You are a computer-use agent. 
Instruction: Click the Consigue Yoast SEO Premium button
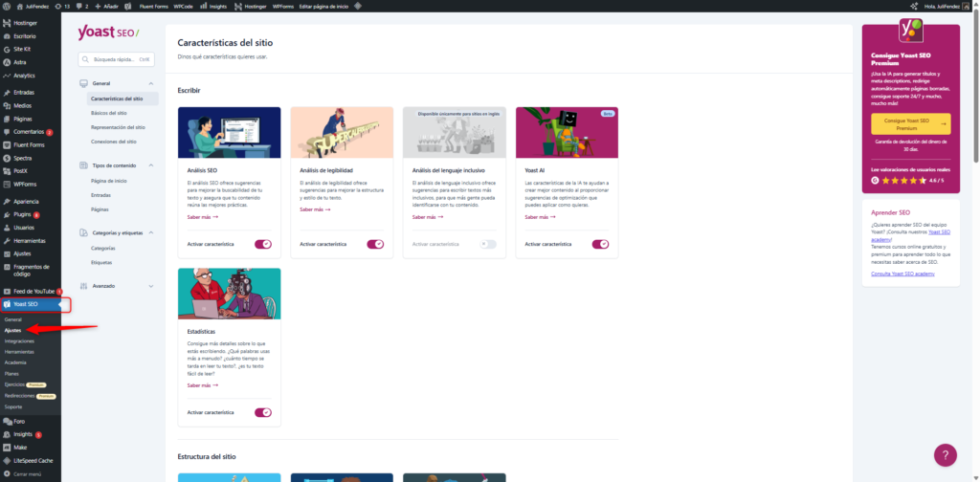point(911,124)
